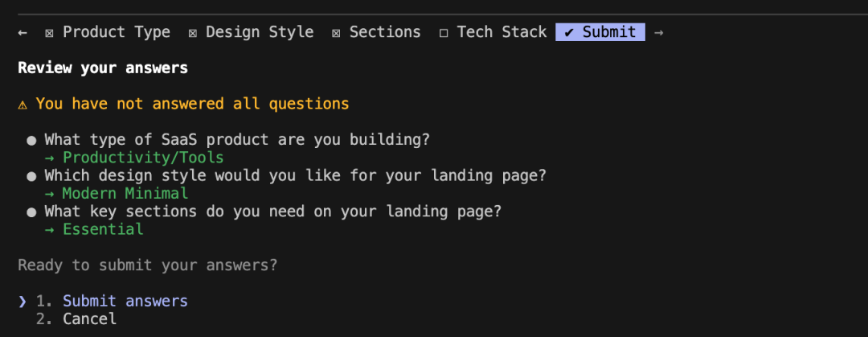Click the Essential answer

coord(103,229)
